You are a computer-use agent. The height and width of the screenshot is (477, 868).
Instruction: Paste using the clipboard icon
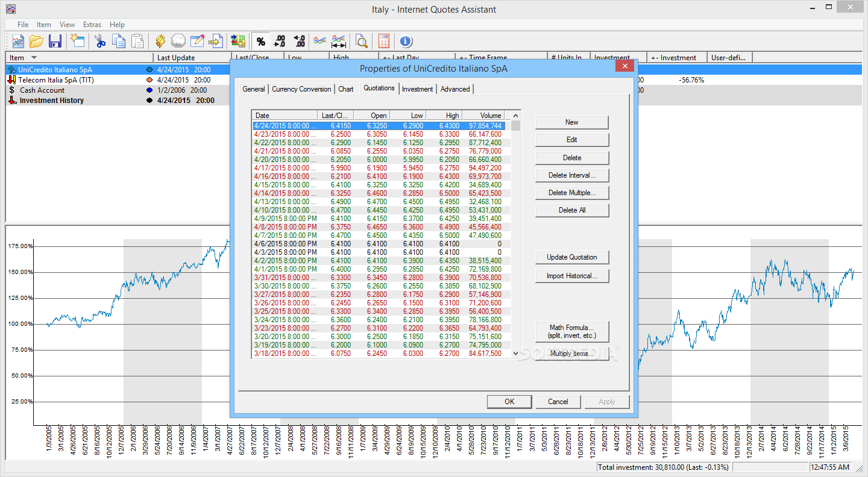tap(137, 41)
